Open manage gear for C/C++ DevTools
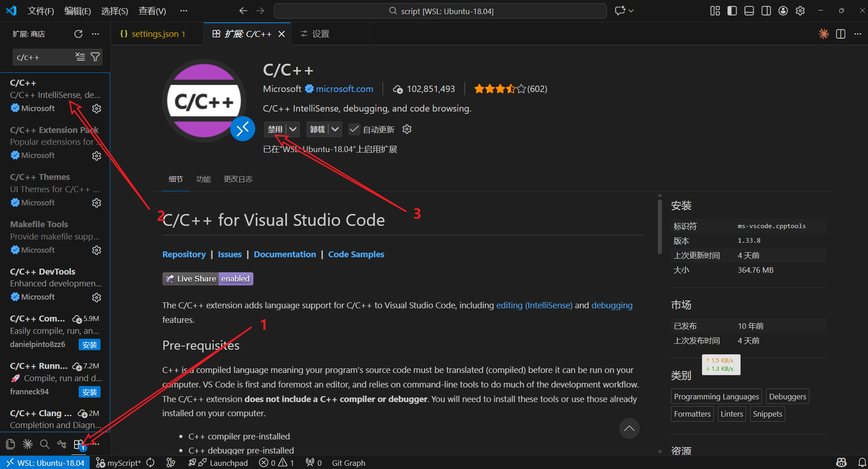 pyautogui.click(x=96, y=297)
